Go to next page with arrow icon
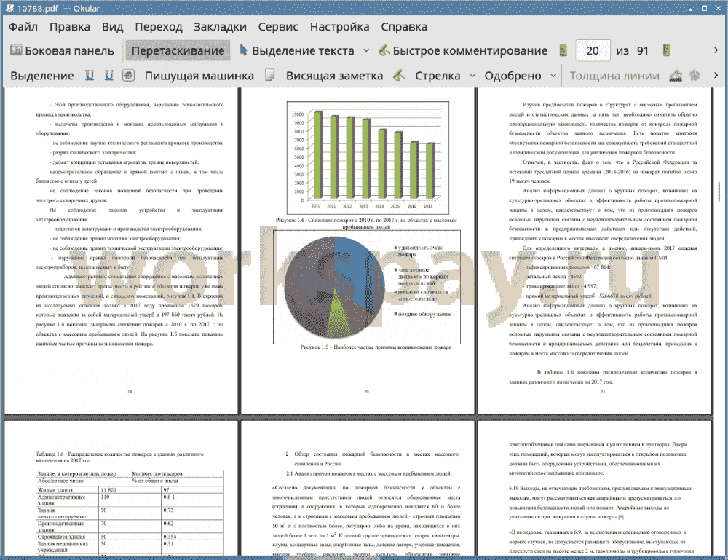Image resolution: width=728 pixels, height=560 pixels. click(x=667, y=50)
